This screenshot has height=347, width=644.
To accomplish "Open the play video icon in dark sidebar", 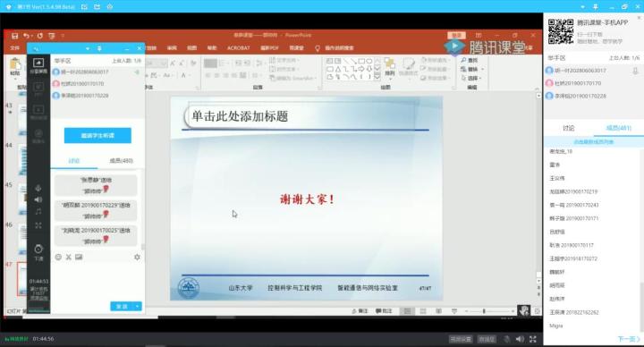I will pyautogui.click(x=38, y=112).
